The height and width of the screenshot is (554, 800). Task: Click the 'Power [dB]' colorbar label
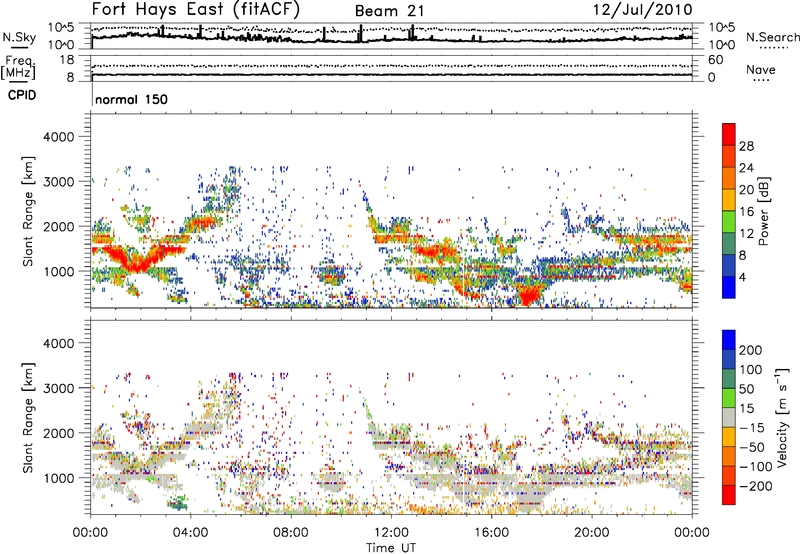(764, 211)
